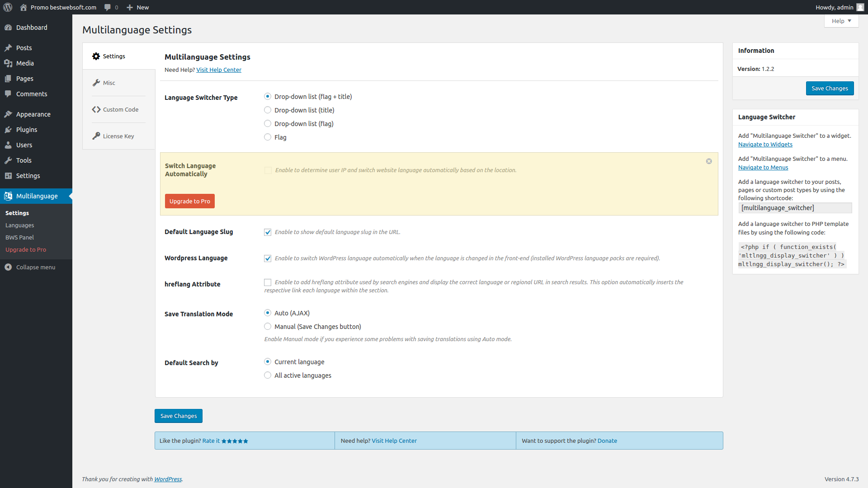This screenshot has height=488, width=868.
Task: Select All active languages search option
Action: point(268,375)
